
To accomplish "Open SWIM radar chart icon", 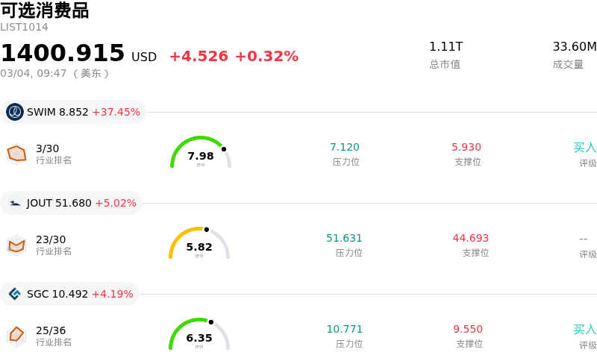I will pos(16,154).
